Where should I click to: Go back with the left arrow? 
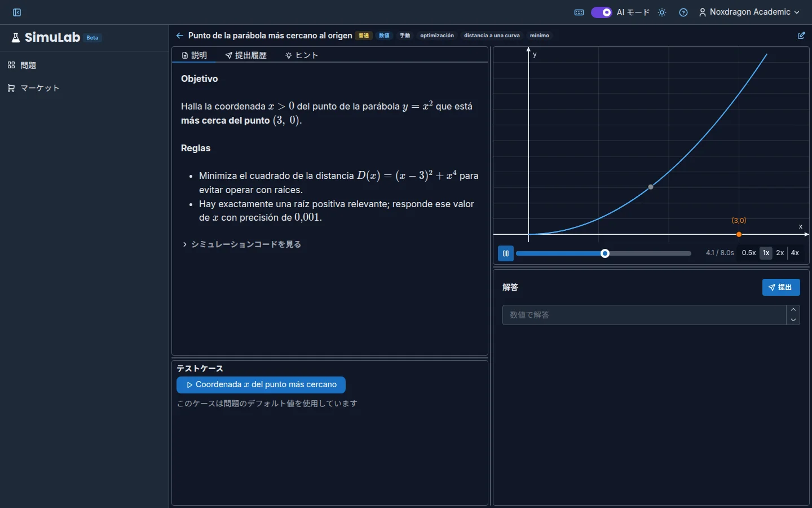[x=179, y=36]
